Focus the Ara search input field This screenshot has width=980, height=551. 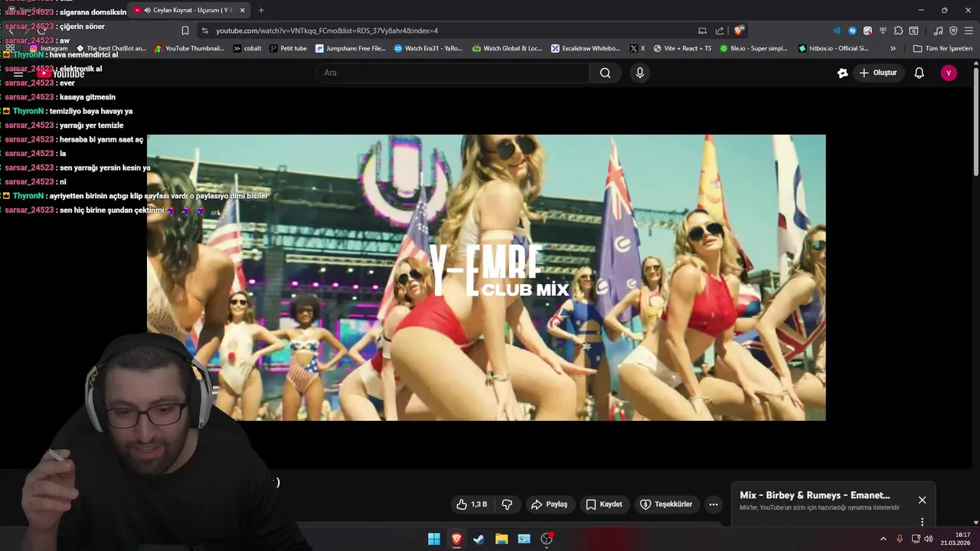452,73
